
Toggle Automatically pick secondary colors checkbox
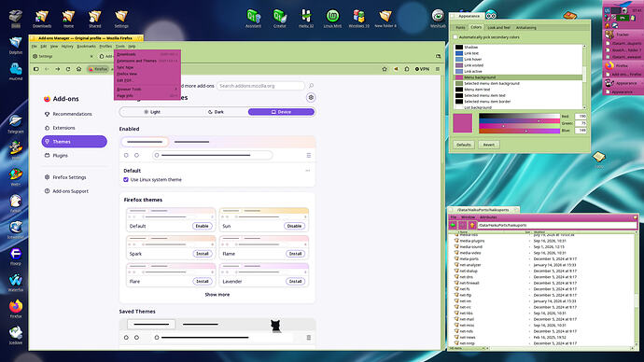455,37
